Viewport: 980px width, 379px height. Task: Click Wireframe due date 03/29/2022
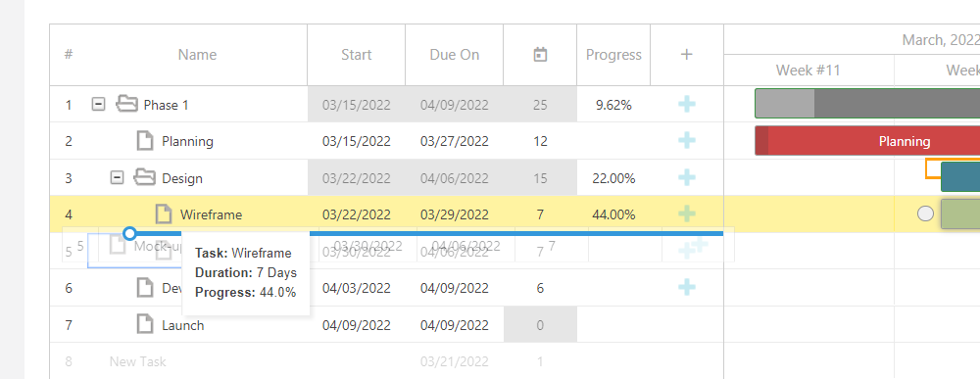(x=455, y=214)
